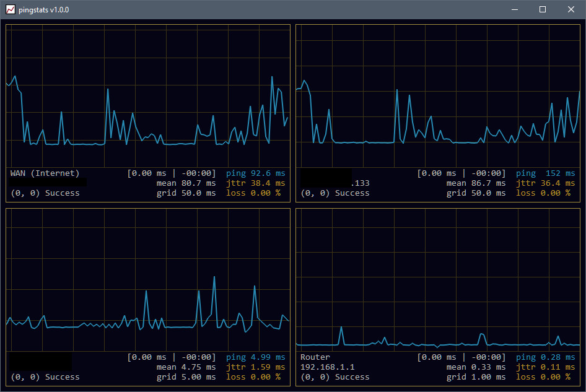Select the mean 4.75 ms reading

pos(186,367)
